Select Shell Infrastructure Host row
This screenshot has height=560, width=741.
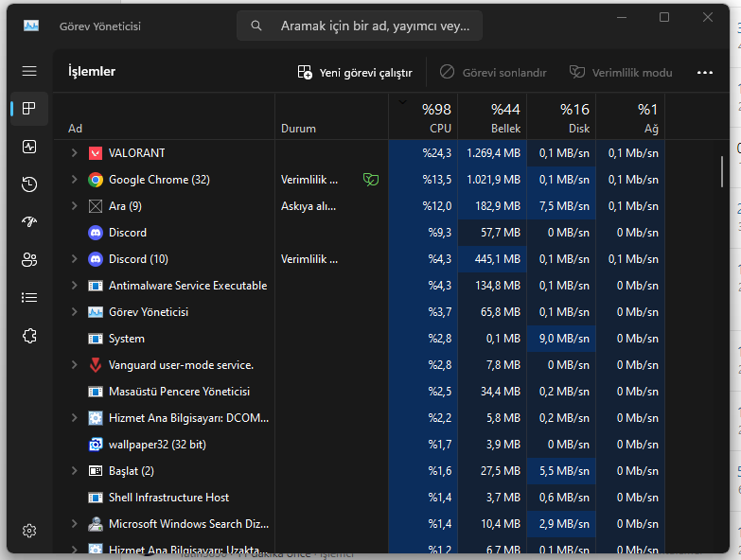tap(360, 498)
